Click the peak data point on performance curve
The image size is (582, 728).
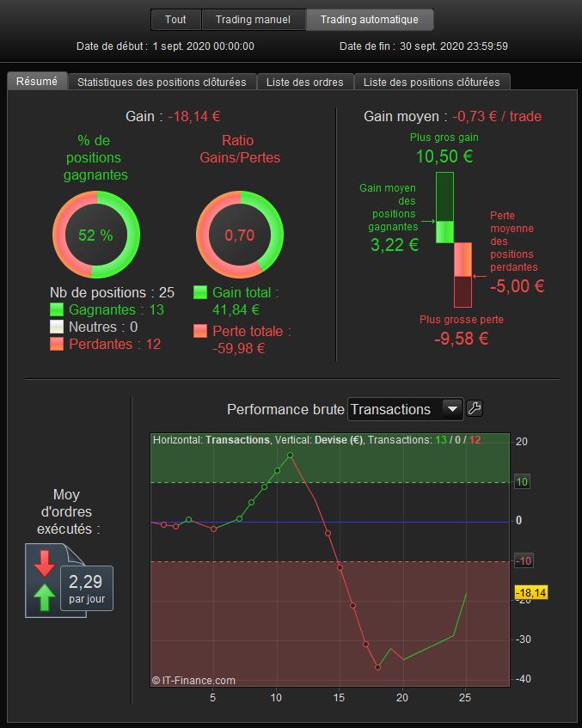[x=290, y=456]
